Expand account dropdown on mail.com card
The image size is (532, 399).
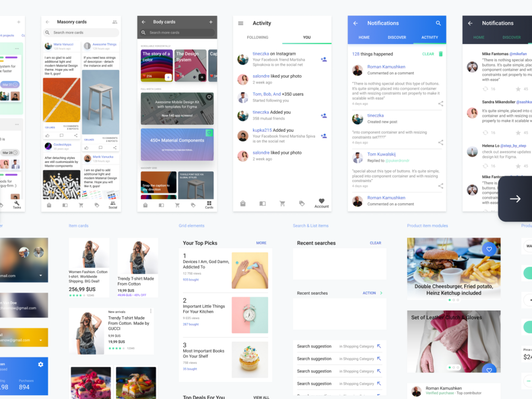click(41, 276)
